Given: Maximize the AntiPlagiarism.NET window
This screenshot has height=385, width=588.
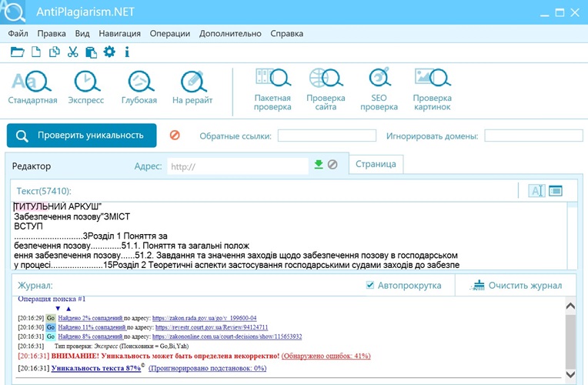Looking at the screenshot, I should 560,12.
